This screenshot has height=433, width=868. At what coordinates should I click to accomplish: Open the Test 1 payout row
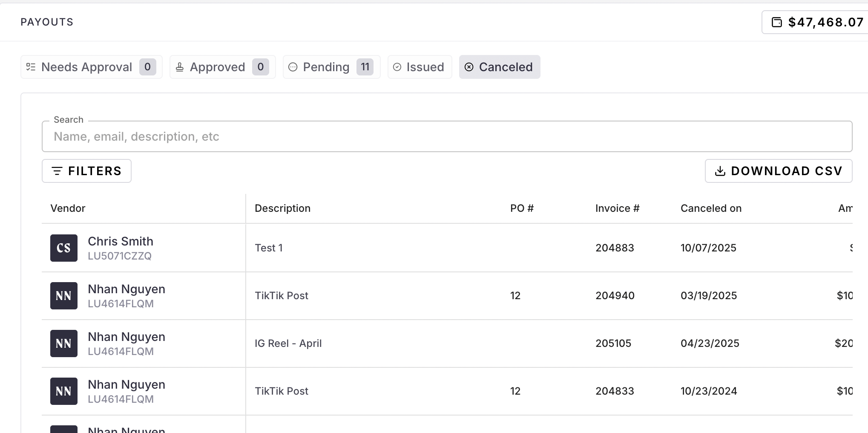[269, 248]
